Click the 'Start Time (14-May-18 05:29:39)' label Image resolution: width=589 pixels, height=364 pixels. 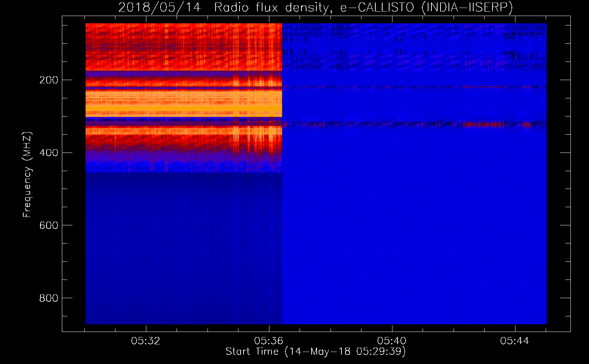click(316, 351)
